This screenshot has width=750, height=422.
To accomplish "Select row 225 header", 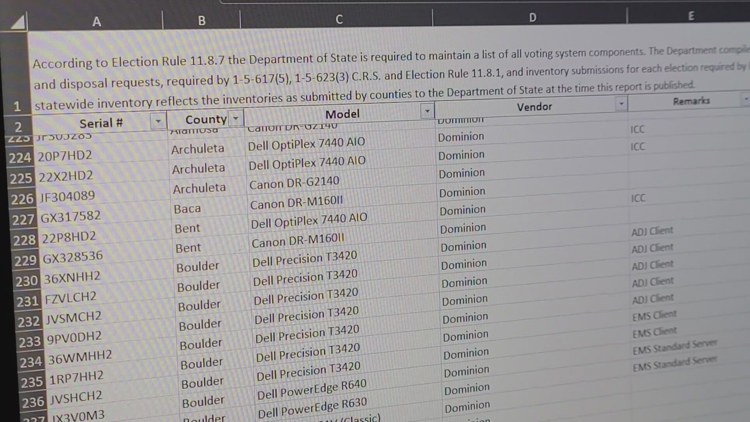I will 21,178.
